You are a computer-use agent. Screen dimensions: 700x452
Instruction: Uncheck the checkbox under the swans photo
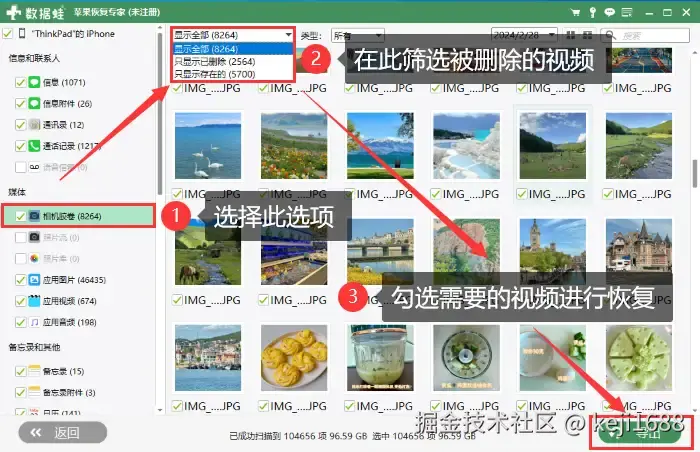click(177, 194)
